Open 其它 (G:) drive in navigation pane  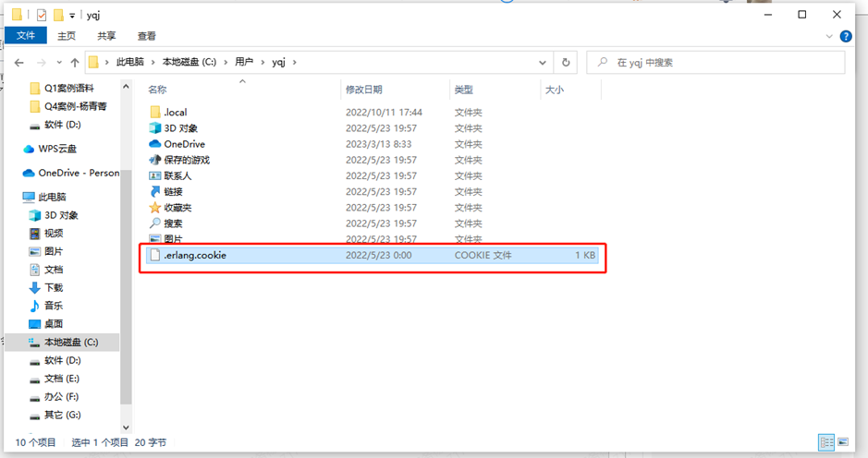pos(62,416)
